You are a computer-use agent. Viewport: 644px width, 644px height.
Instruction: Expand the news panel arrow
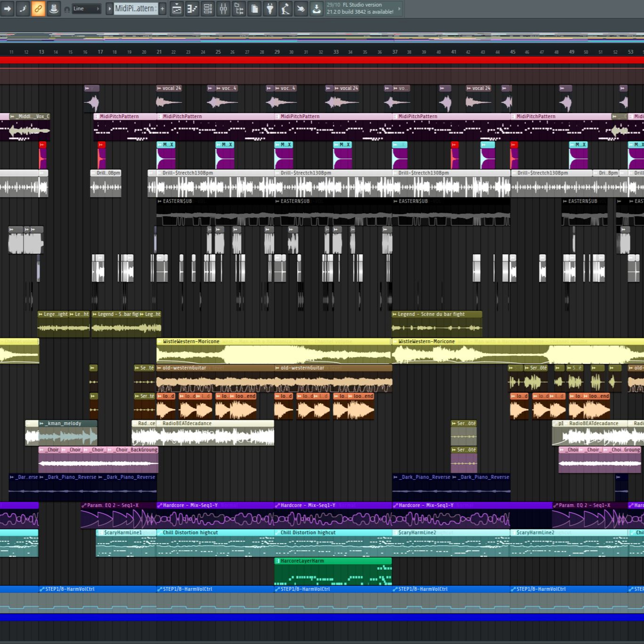399,9
